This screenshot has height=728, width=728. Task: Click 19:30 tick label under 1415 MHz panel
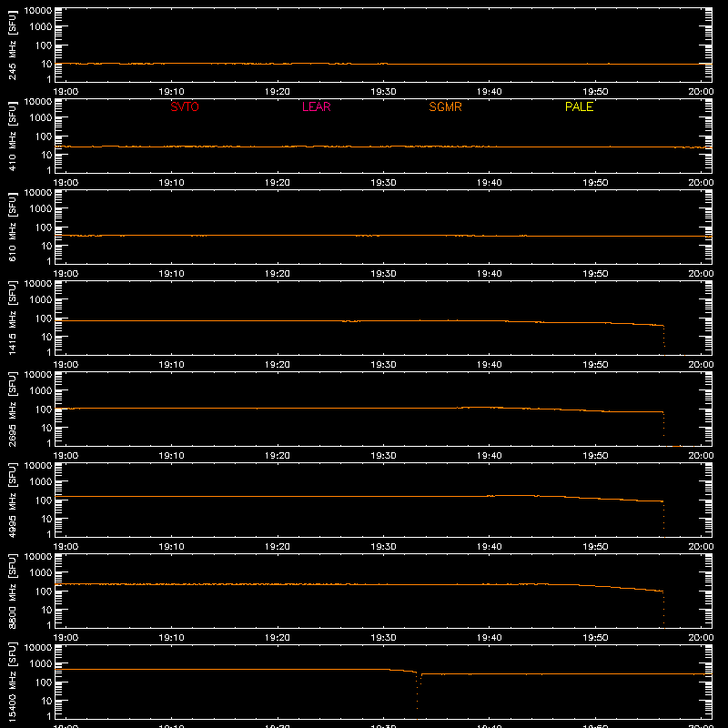click(x=383, y=365)
